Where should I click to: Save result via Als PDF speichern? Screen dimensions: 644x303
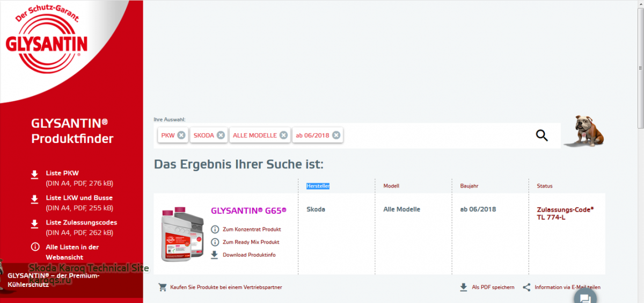[x=493, y=287]
